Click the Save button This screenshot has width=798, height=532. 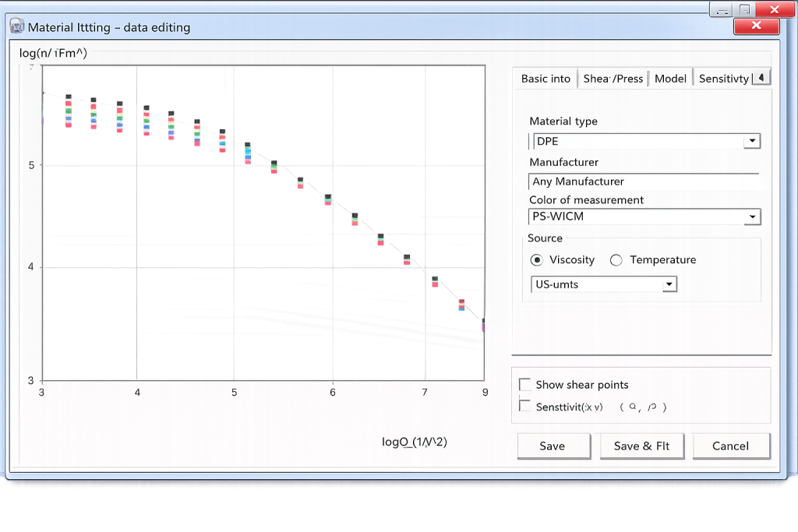click(x=554, y=446)
